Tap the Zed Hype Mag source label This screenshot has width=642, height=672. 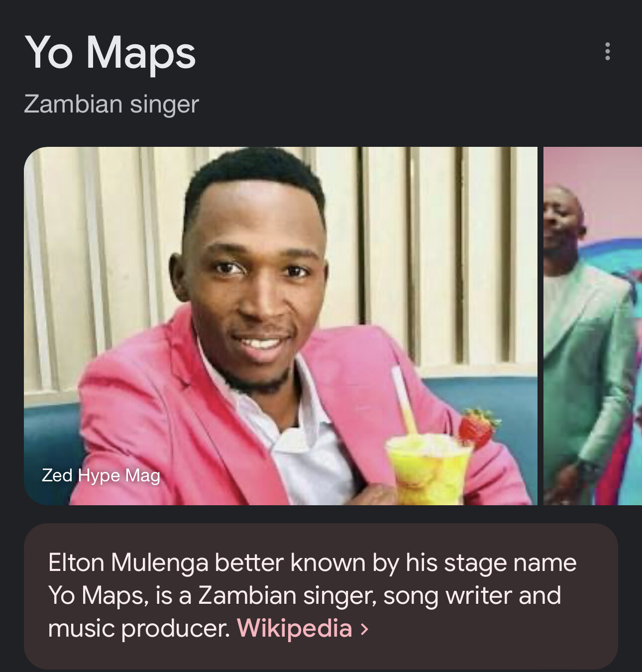coord(101,475)
